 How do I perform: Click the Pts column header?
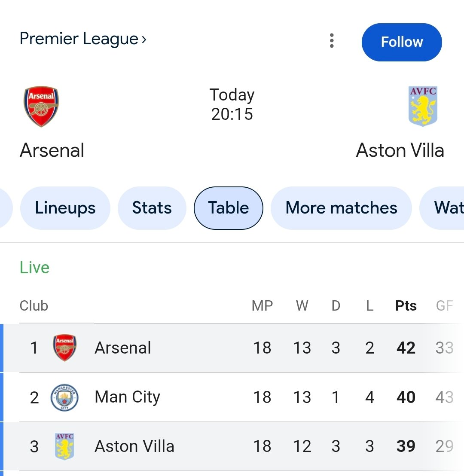point(406,306)
